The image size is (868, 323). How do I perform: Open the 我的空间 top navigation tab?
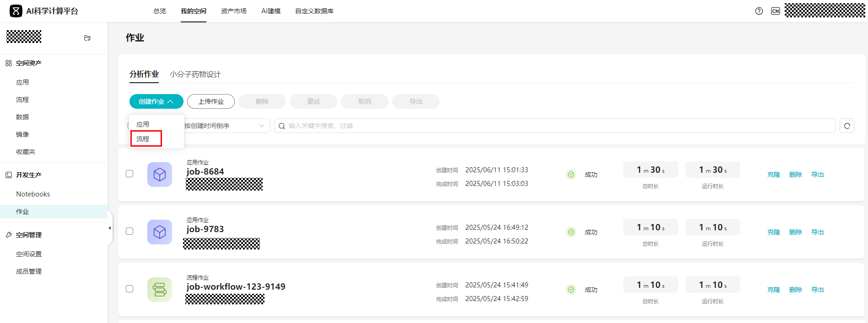(x=194, y=11)
